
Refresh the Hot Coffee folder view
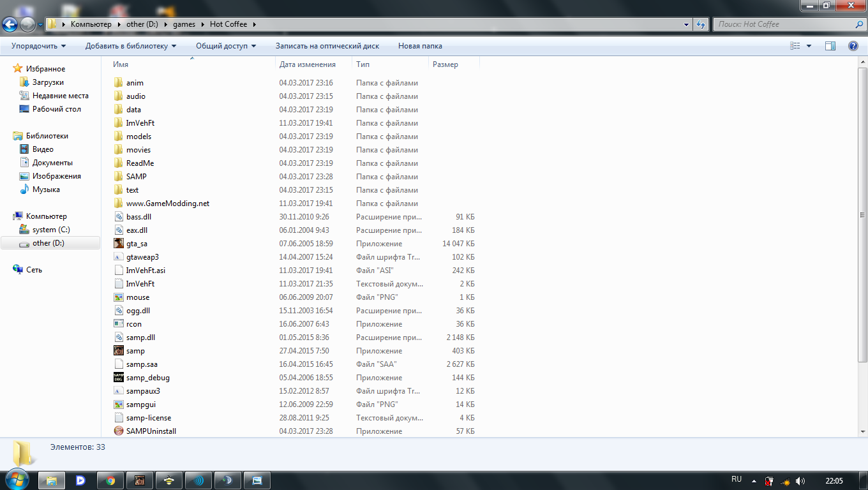(701, 24)
